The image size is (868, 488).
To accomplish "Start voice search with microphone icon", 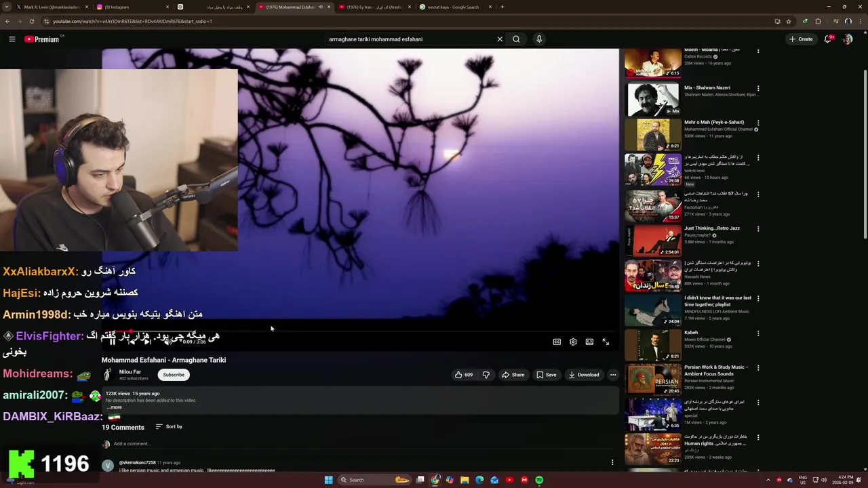I will point(539,39).
